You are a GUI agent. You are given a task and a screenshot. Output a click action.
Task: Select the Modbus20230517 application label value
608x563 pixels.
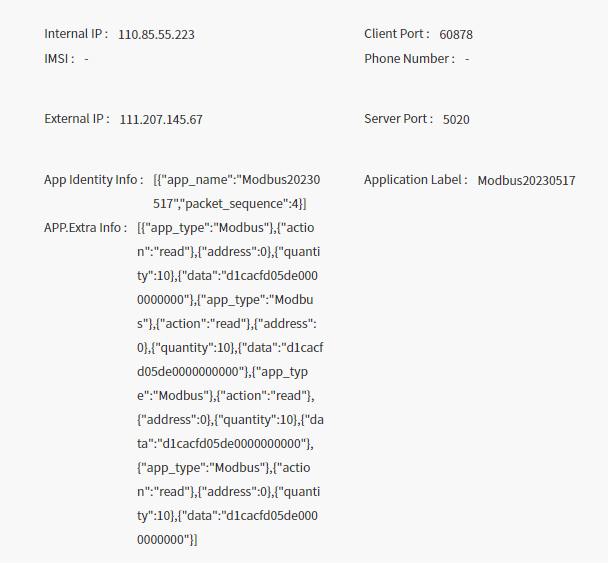[x=526, y=181]
